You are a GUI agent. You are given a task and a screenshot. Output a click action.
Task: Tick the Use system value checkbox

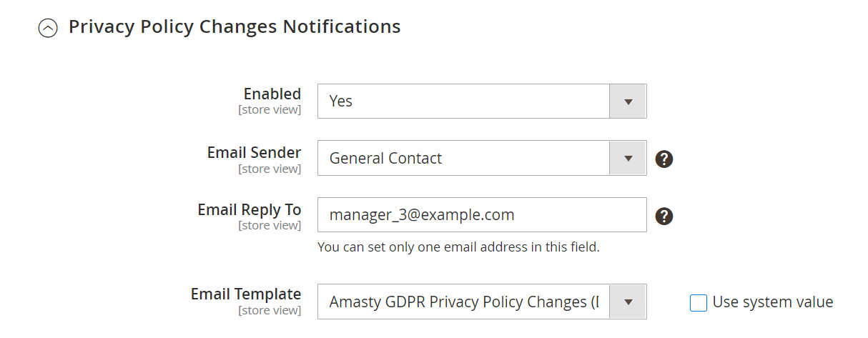698,303
